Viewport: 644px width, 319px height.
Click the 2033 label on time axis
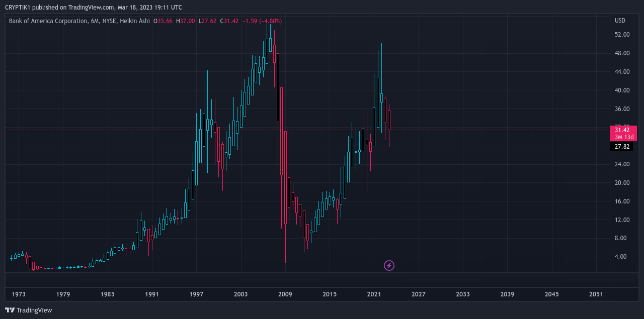click(463, 294)
